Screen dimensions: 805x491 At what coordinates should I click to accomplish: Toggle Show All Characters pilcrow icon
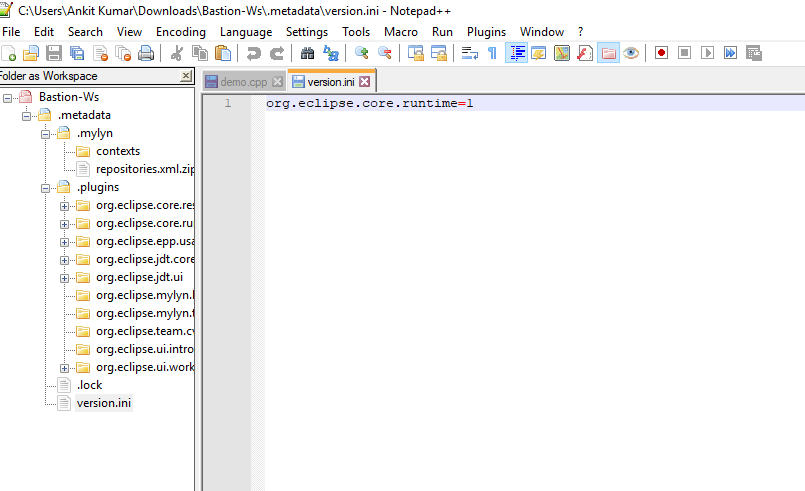[492, 53]
